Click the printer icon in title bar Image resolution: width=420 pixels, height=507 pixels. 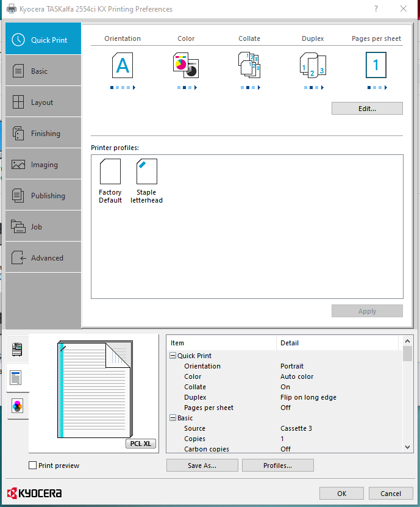(12, 9)
